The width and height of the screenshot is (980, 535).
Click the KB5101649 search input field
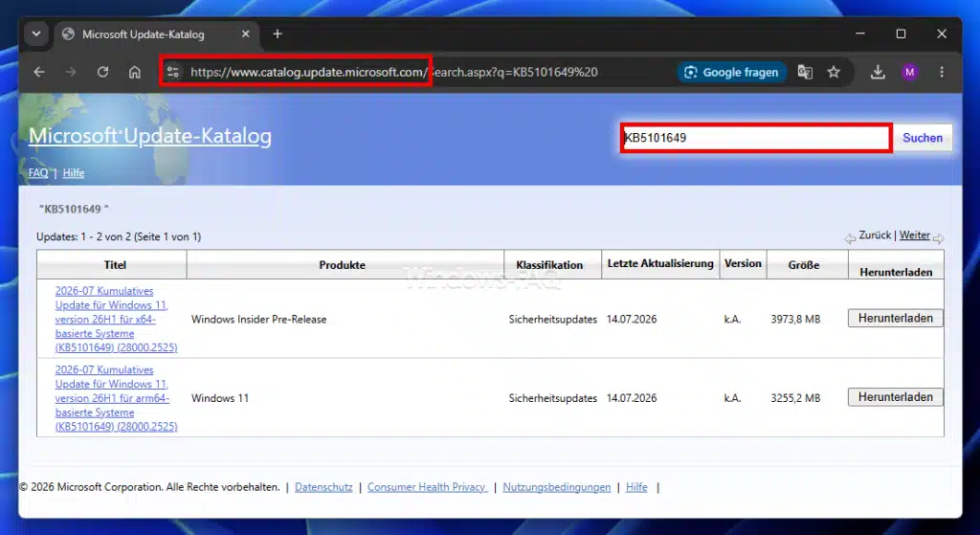(x=756, y=138)
